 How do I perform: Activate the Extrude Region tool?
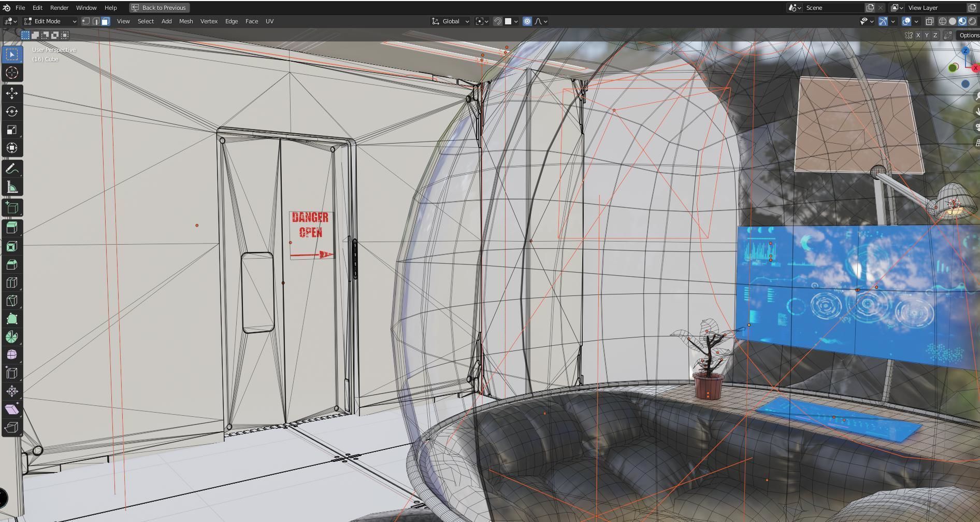click(x=12, y=228)
